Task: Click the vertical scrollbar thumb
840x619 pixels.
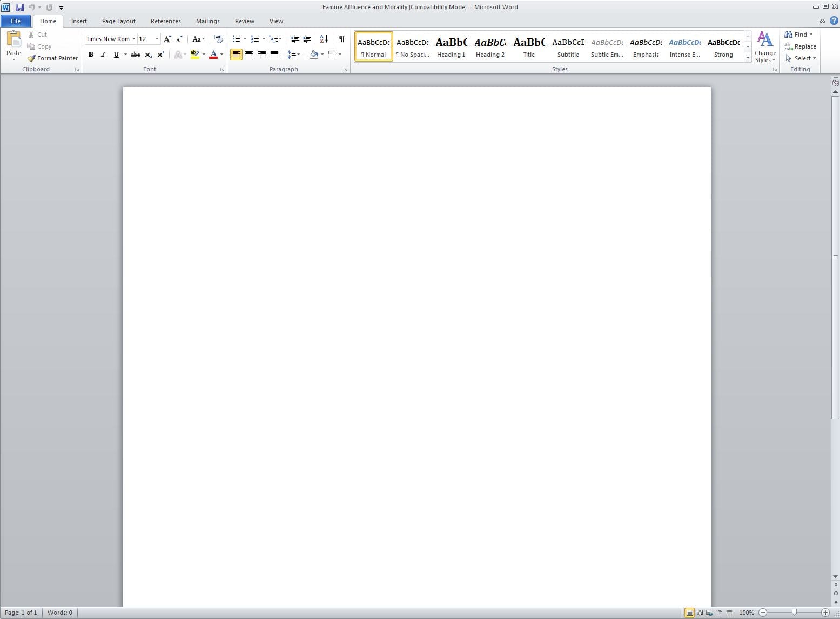Action: [x=835, y=257]
